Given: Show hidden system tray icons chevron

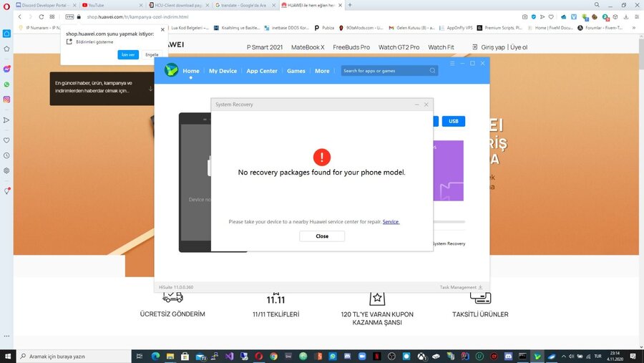Looking at the screenshot, I should click(563, 356).
